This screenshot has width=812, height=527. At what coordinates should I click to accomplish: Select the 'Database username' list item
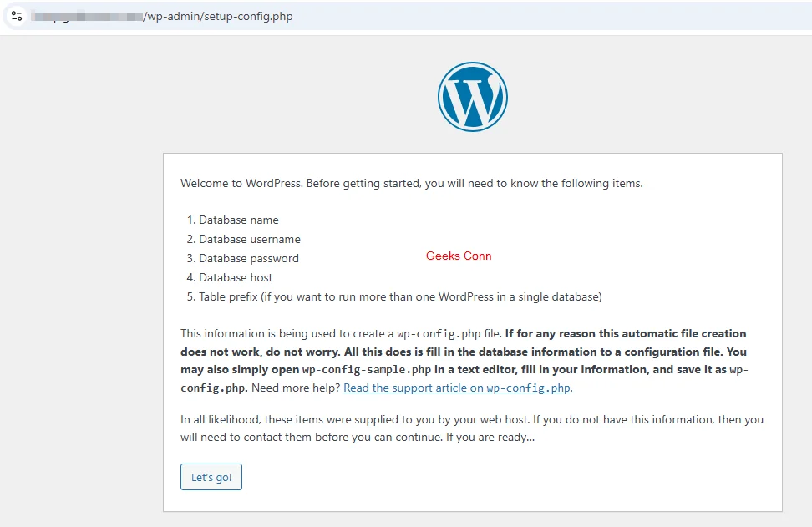[250, 239]
